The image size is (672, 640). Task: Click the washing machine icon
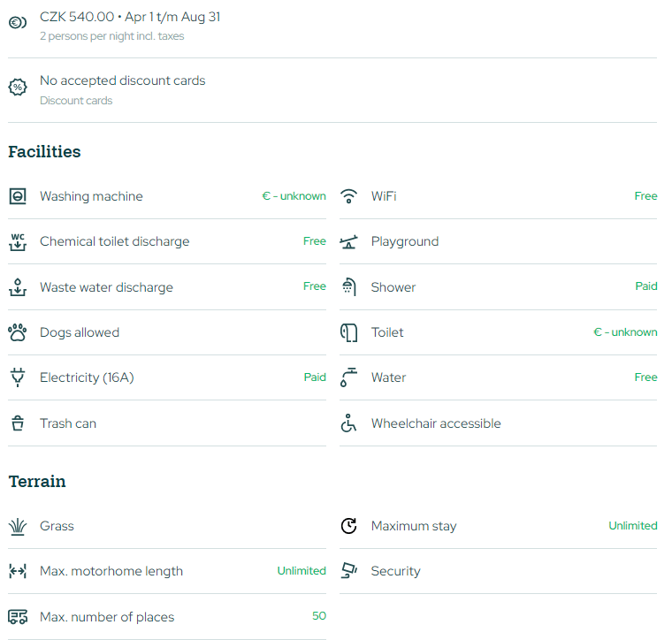(18, 196)
